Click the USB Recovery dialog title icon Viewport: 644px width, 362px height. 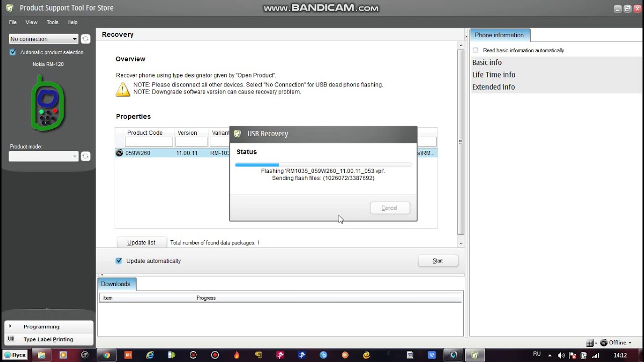pos(237,134)
